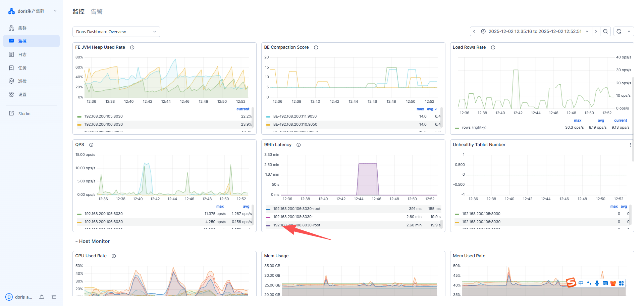This screenshot has height=306, width=644.
Task: Click info icon beside 99th Latency
Action: tap(299, 145)
